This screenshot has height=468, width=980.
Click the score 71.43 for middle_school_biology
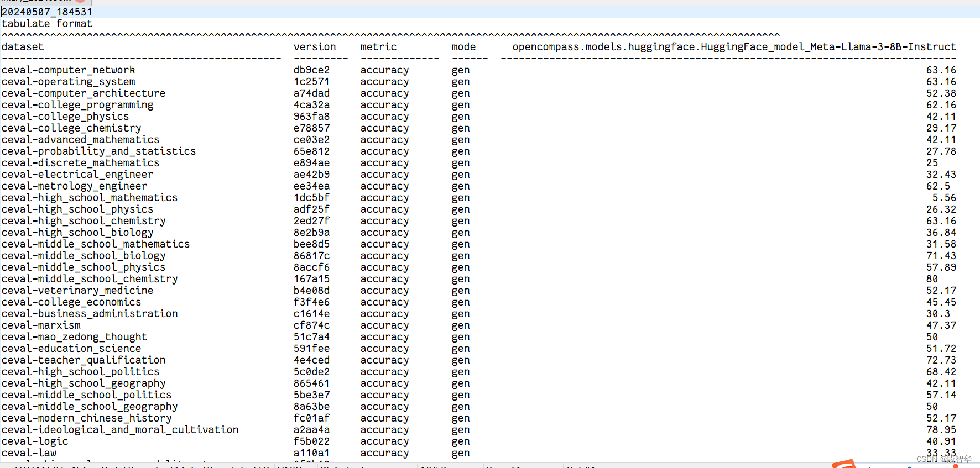(941, 256)
